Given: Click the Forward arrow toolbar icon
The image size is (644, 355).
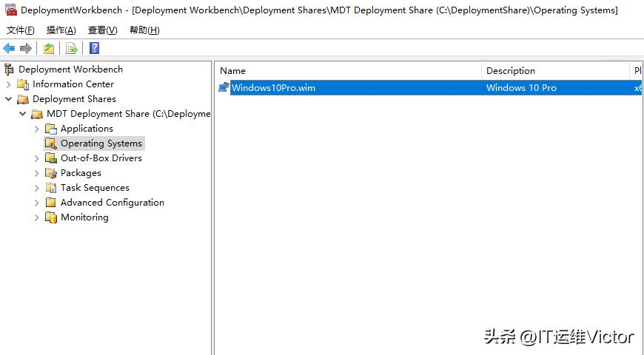Looking at the screenshot, I should pos(26,48).
